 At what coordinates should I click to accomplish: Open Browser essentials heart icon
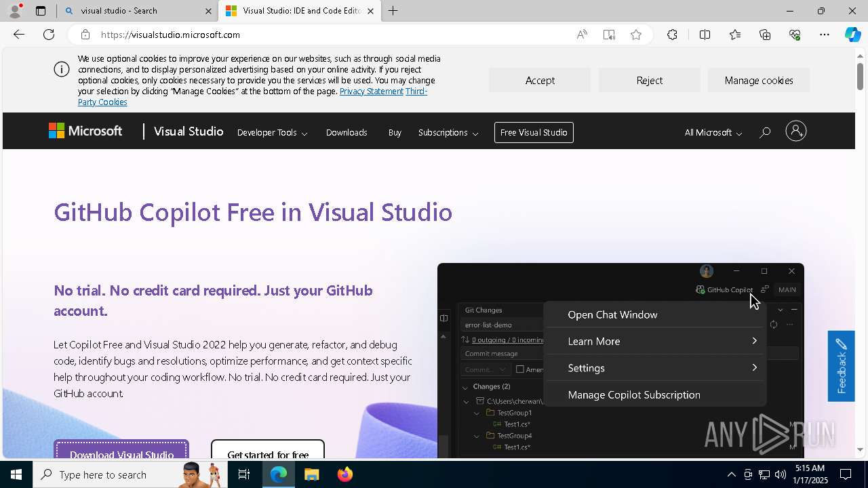pyautogui.click(x=795, y=35)
